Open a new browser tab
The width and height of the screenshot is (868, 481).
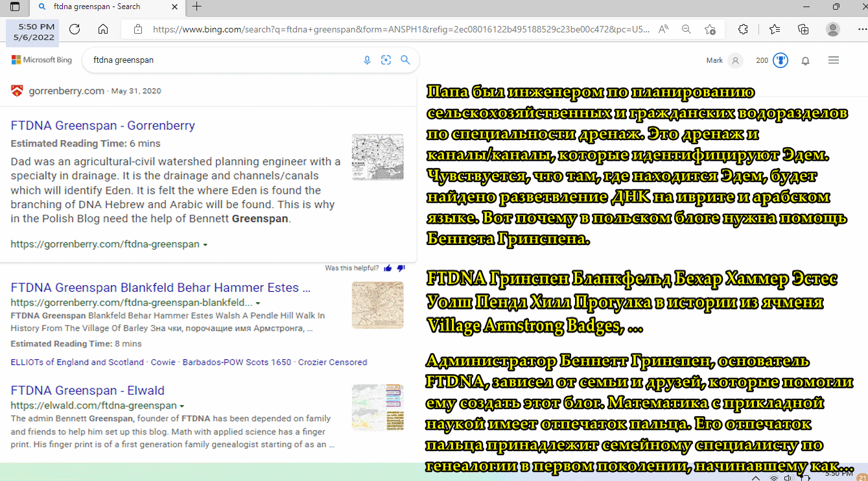pyautogui.click(x=197, y=6)
